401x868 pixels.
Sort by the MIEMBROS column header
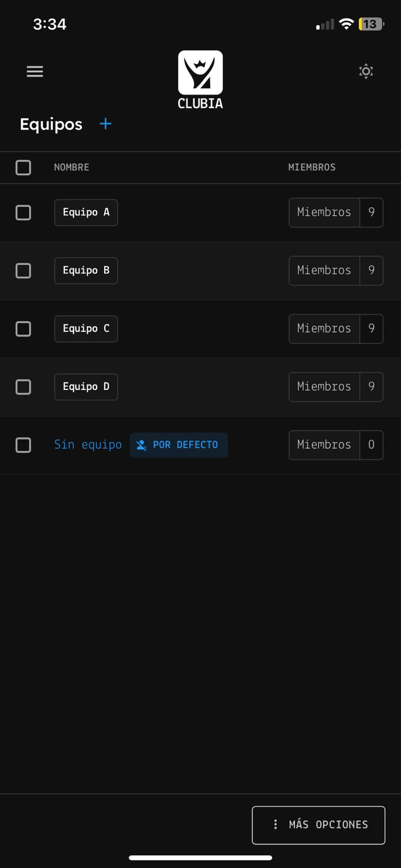[x=312, y=167]
